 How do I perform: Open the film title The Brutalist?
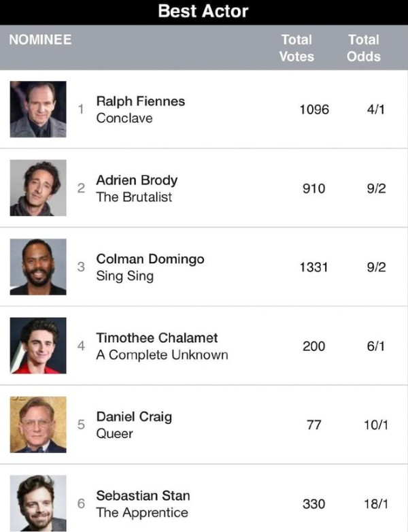click(x=134, y=197)
